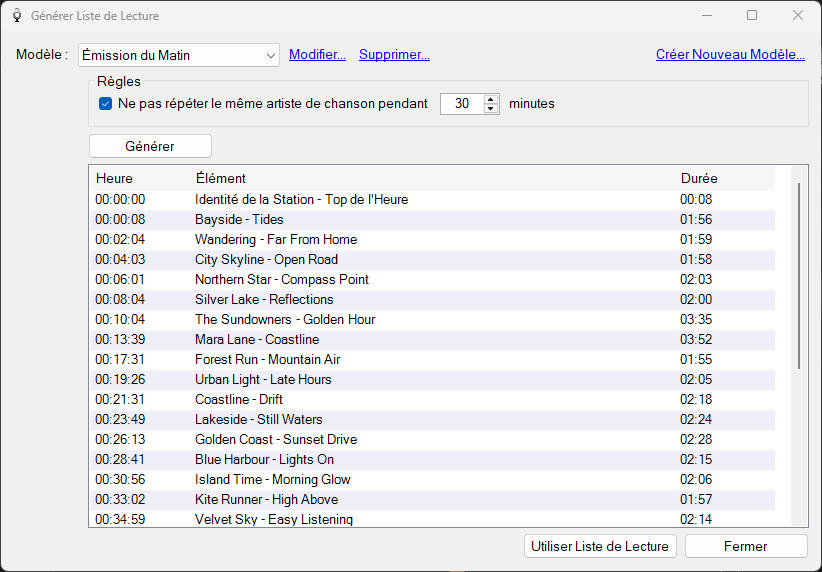
Task: Select Northern Star - Compass Point row
Action: tap(432, 279)
